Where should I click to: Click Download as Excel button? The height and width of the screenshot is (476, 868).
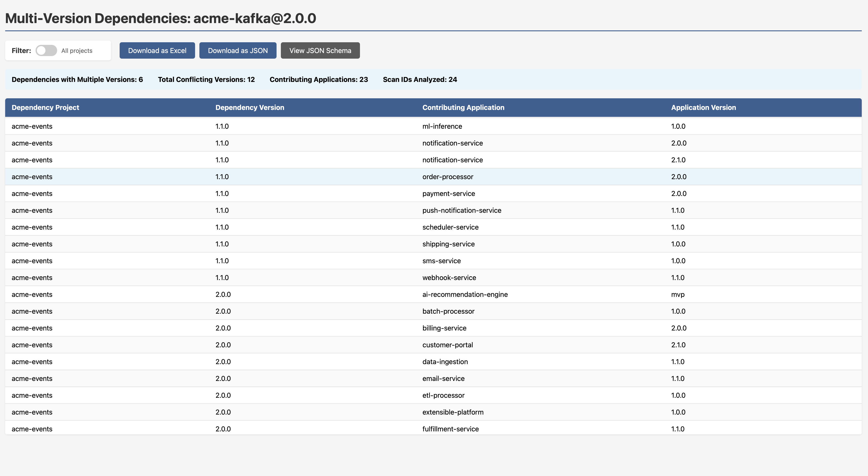tap(157, 50)
